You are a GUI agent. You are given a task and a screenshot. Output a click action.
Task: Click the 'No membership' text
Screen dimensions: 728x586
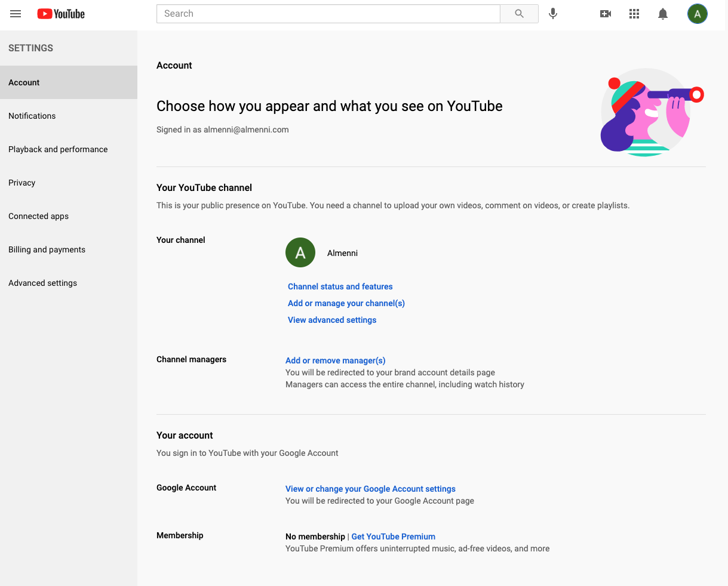(315, 536)
